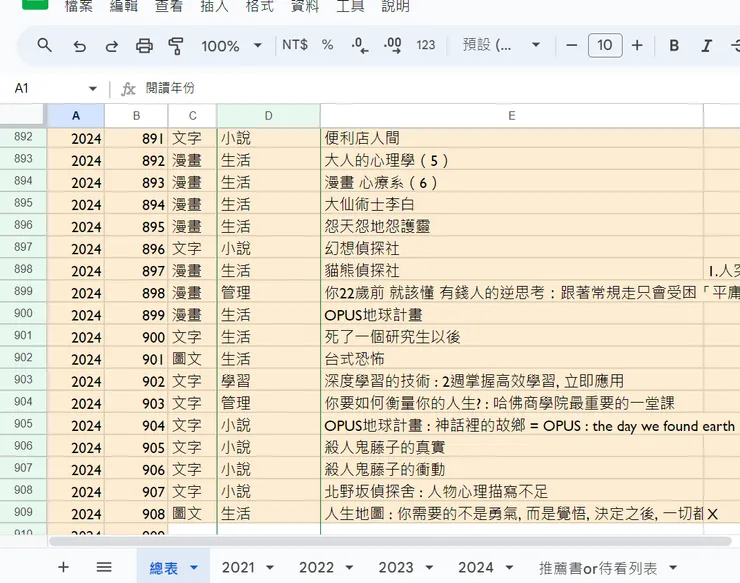740x583 pixels.
Task: Decrease decimal places
Action: coord(360,45)
